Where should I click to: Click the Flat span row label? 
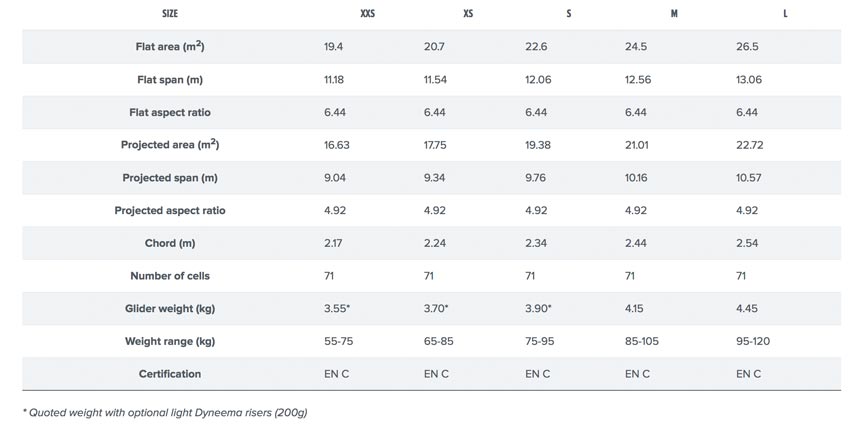click(x=170, y=80)
